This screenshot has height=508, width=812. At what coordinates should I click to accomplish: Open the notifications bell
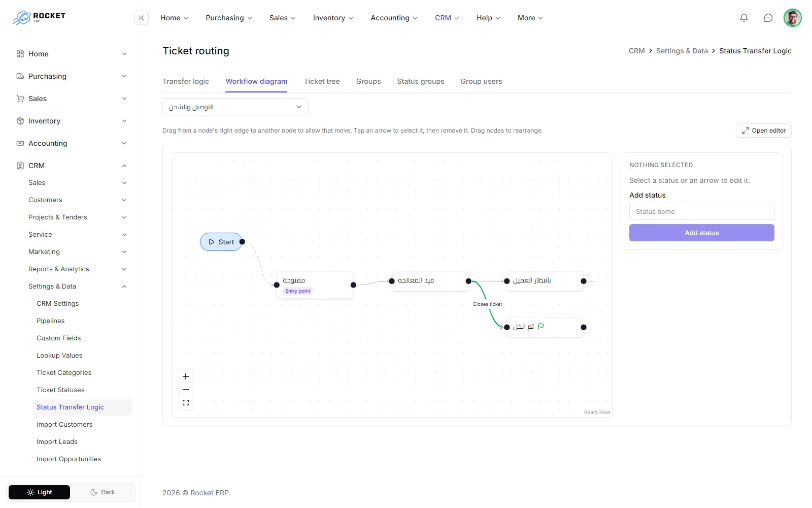744,18
